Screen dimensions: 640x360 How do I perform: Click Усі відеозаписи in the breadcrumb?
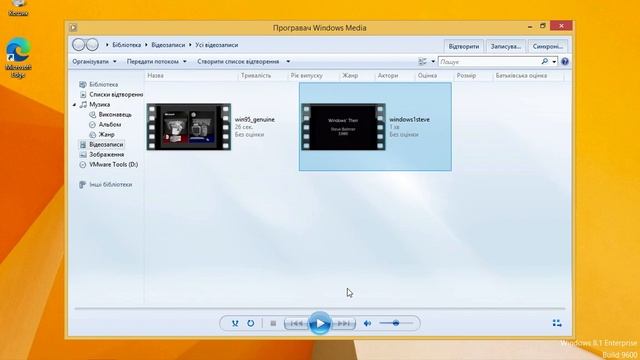[216, 45]
